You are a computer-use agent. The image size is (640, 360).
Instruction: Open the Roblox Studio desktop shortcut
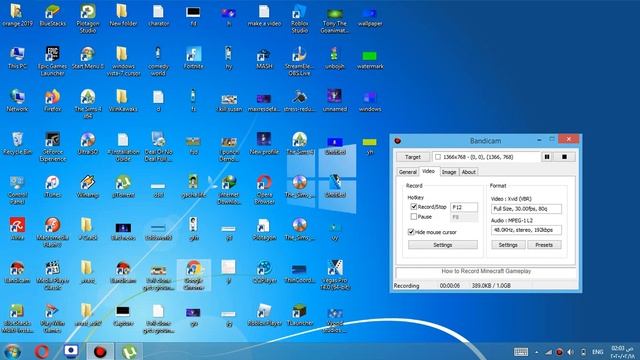coord(300,19)
